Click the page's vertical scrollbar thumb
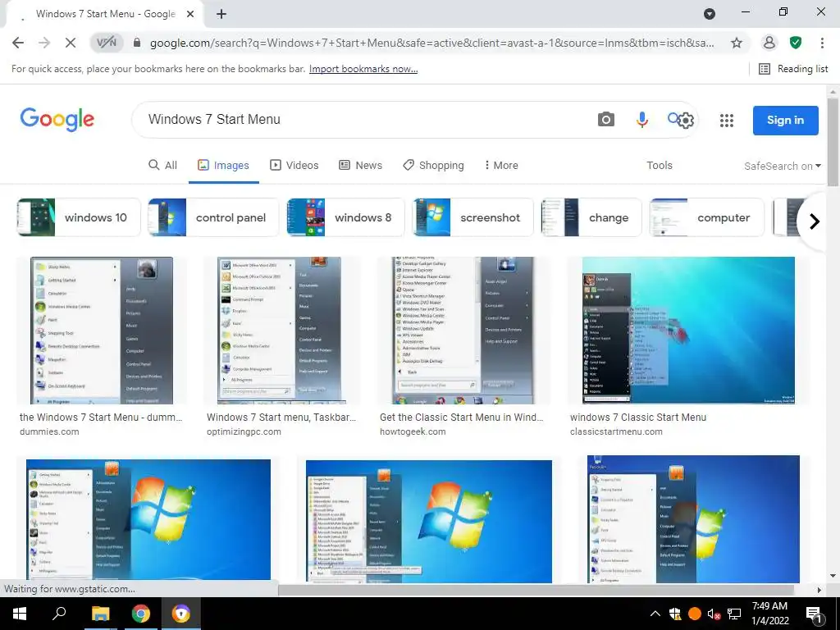Image resolution: width=840 pixels, height=630 pixels. (x=833, y=142)
